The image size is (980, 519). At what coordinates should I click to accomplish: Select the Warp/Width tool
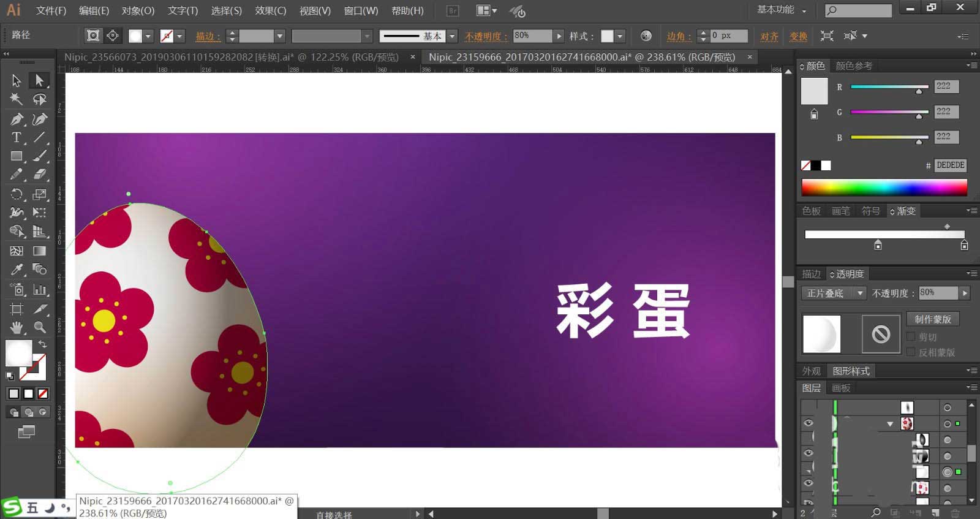(17, 213)
